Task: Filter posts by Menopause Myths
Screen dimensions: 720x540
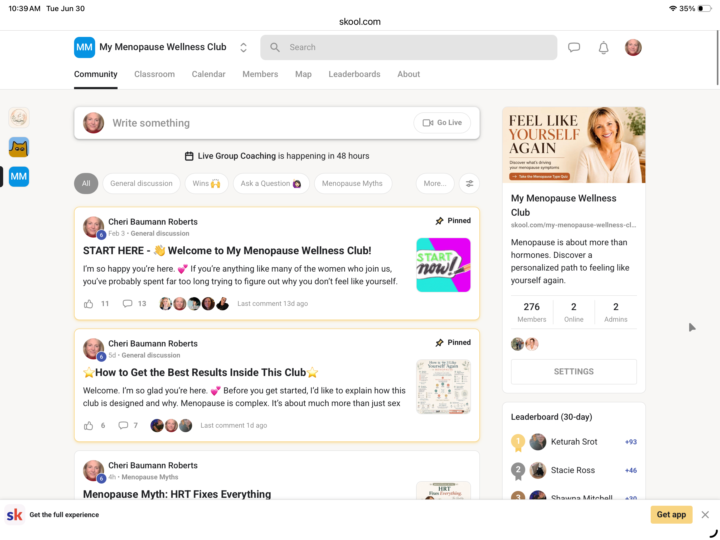Action: [352, 184]
